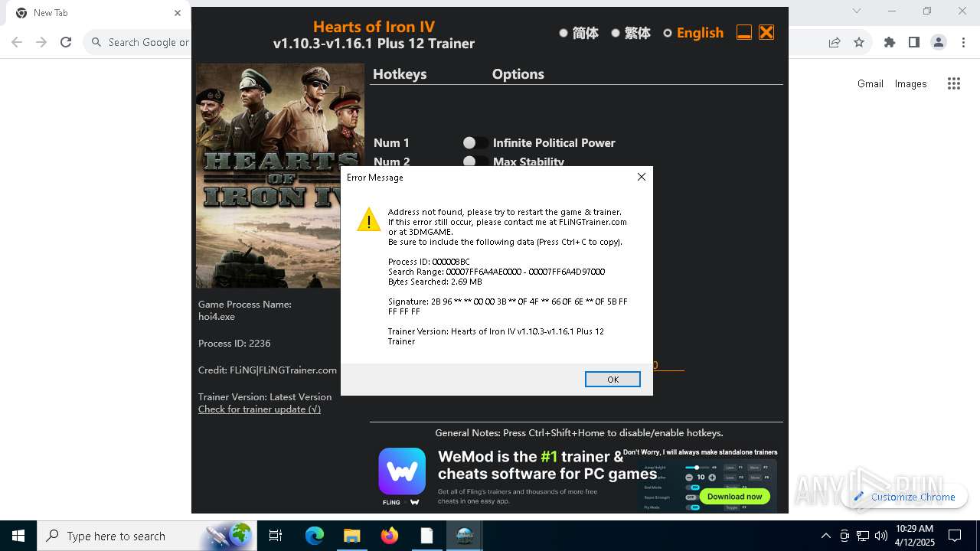Click the Customize Chrome button
The width and height of the screenshot is (980, 551).
click(903, 497)
